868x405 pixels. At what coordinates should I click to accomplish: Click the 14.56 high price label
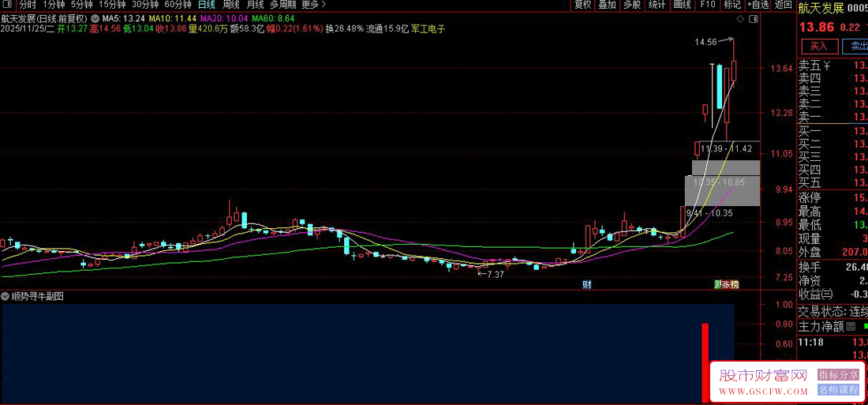[705, 42]
